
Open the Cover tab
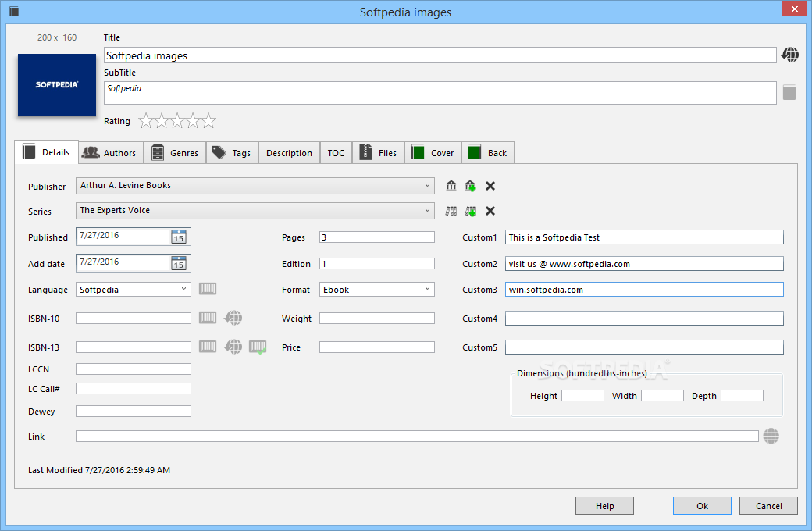tap(433, 153)
